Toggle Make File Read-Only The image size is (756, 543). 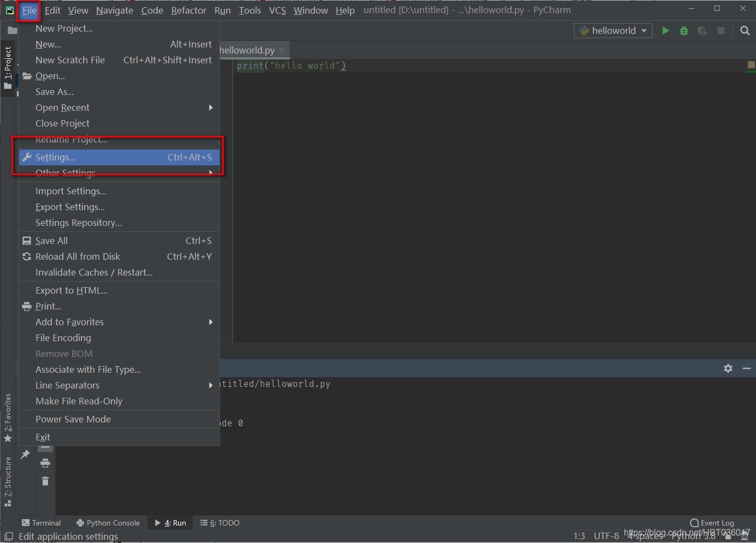[119, 401]
